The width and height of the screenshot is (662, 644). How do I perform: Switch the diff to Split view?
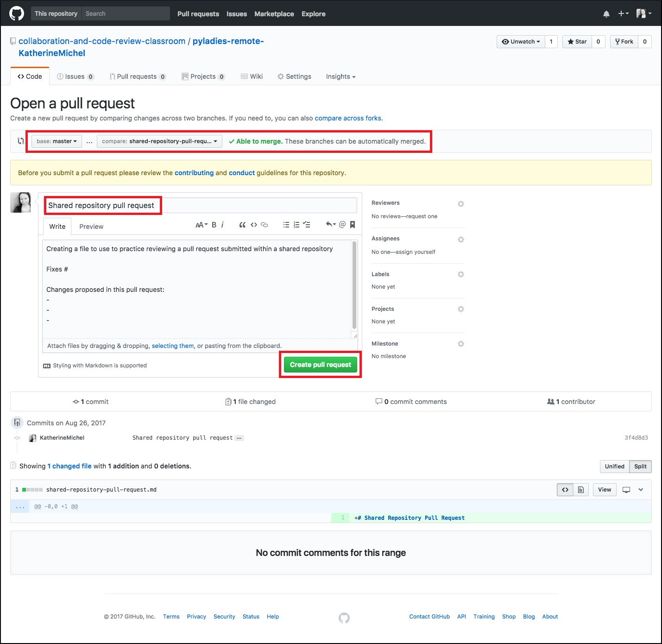(x=640, y=467)
